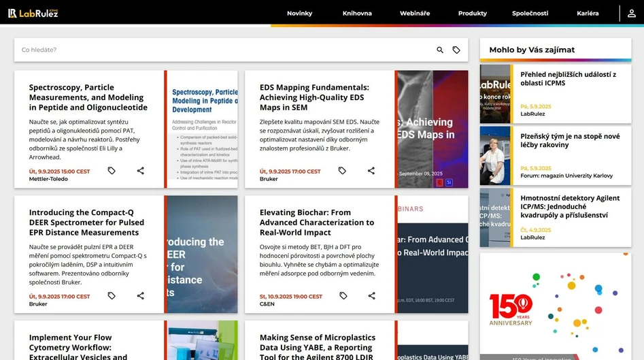The image size is (644, 360).
Task: Click the search magnifier icon
Action: pos(440,50)
